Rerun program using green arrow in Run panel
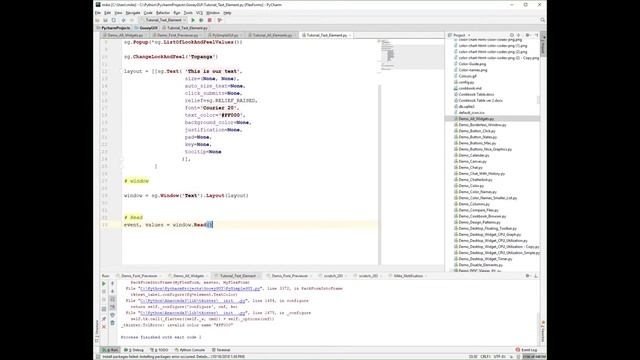This screenshot has height=360, width=640. [104, 284]
